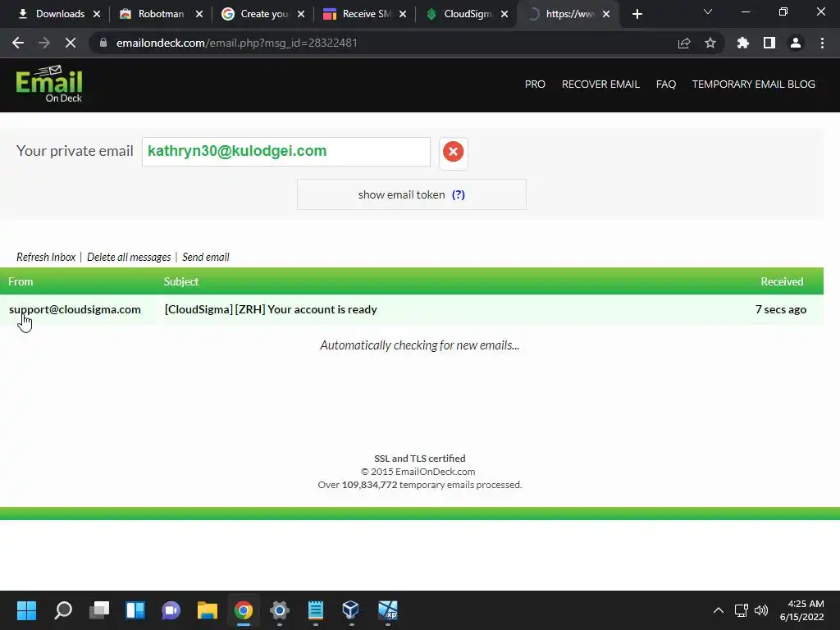
Task: Open the extensions puzzle icon
Action: tap(742, 43)
